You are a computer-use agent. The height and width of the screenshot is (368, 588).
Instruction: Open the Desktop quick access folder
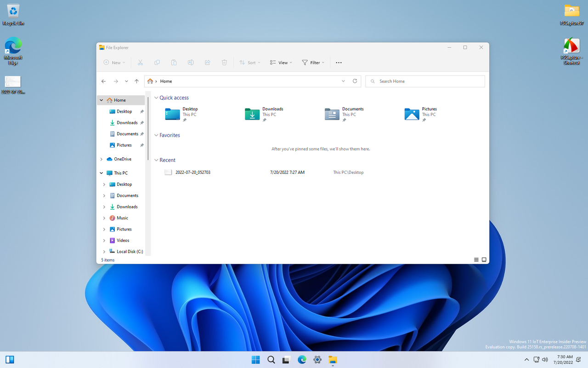tap(182, 114)
